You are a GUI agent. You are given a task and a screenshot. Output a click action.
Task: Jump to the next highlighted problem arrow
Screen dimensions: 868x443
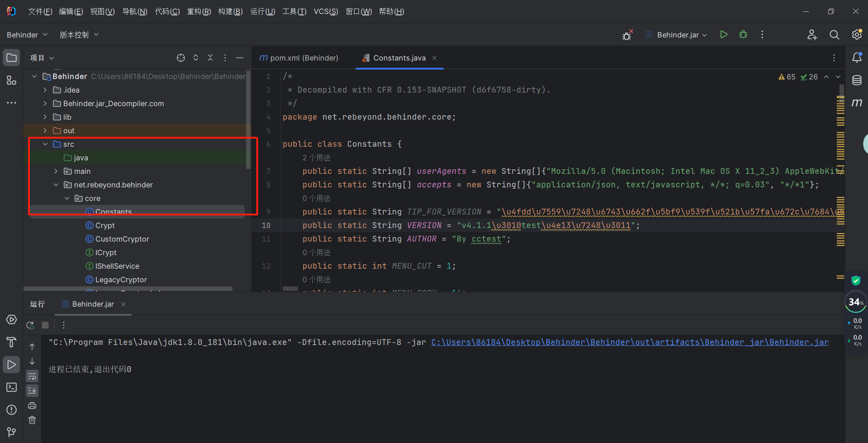pos(838,77)
